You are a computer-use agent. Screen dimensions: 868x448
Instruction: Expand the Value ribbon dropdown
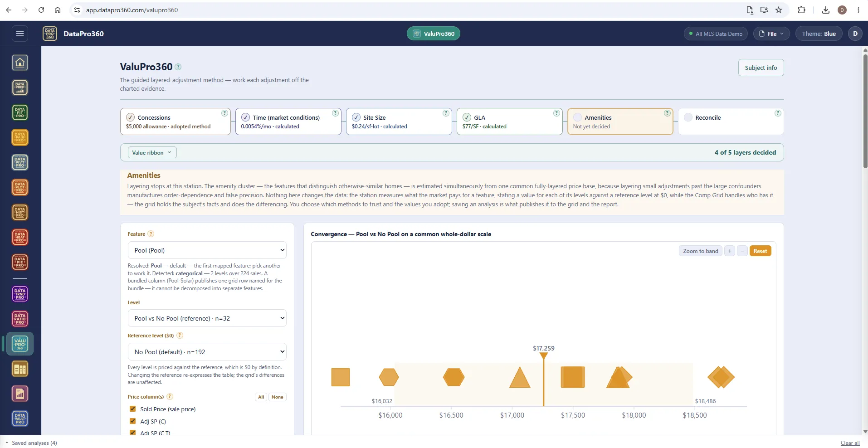pyautogui.click(x=152, y=153)
